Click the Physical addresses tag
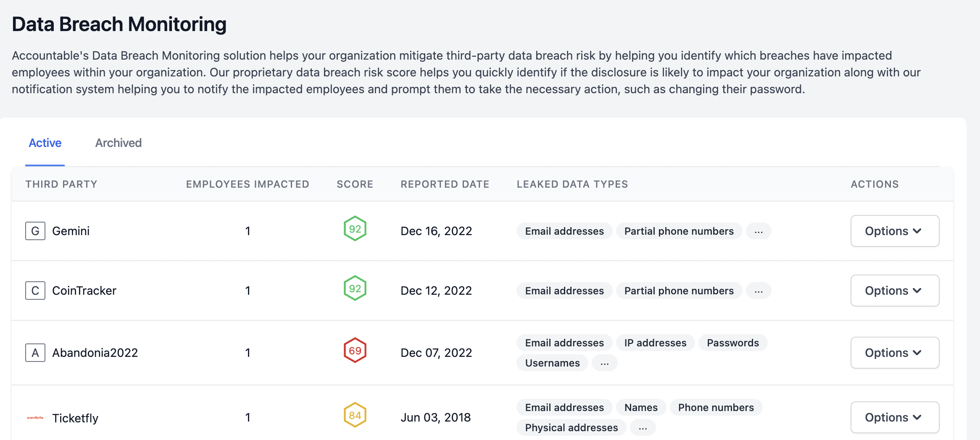Screen dimensions: 980x440 572,428
